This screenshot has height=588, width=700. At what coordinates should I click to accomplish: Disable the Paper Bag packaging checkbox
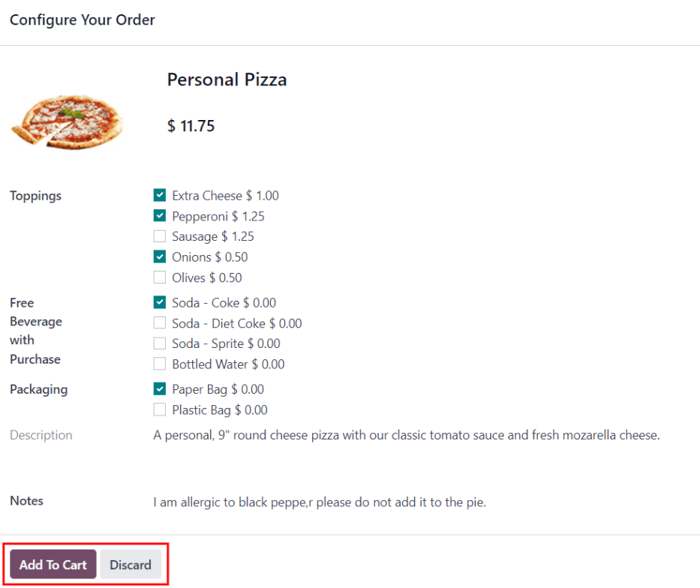[x=159, y=388]
